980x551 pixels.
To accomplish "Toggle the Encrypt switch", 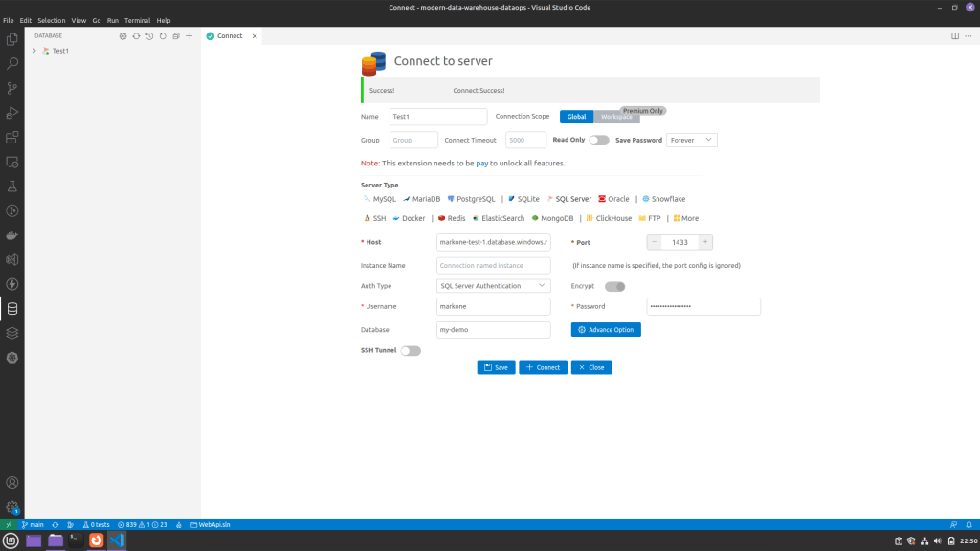I will coord(614,286).
